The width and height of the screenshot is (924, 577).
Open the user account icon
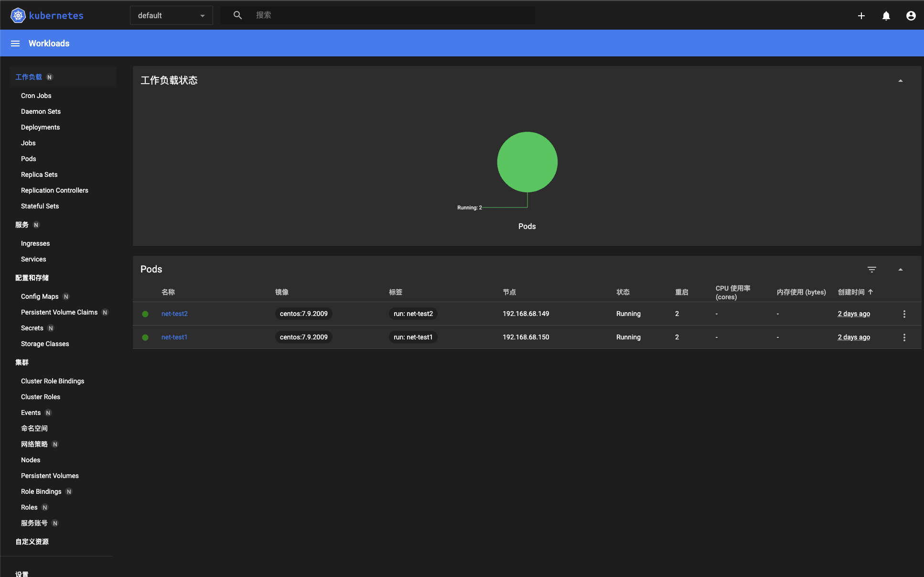tap(911, 16)
